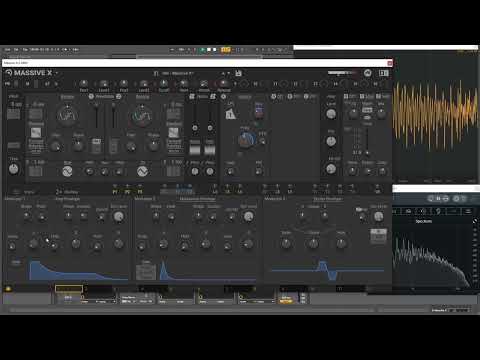Click Envelope 1 amp envelope curve display
The width and height of the screenshot is (480, 360).
click(78, 270)
